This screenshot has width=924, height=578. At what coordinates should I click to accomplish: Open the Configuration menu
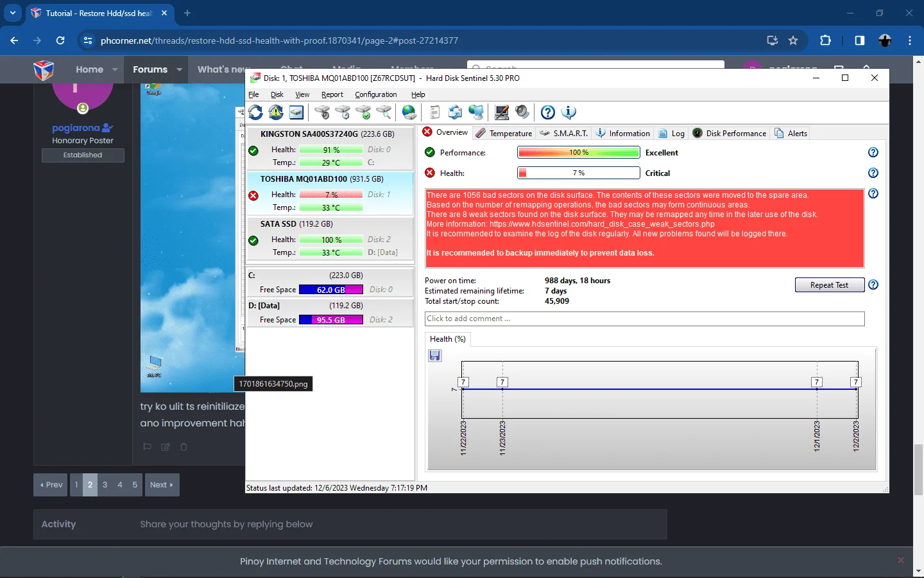pyautogui.click(x=376, y=94)
